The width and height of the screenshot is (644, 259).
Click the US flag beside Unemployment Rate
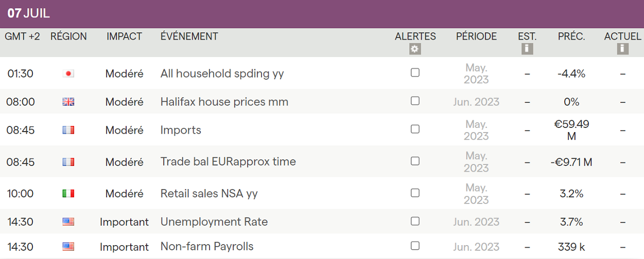point(68,222)
